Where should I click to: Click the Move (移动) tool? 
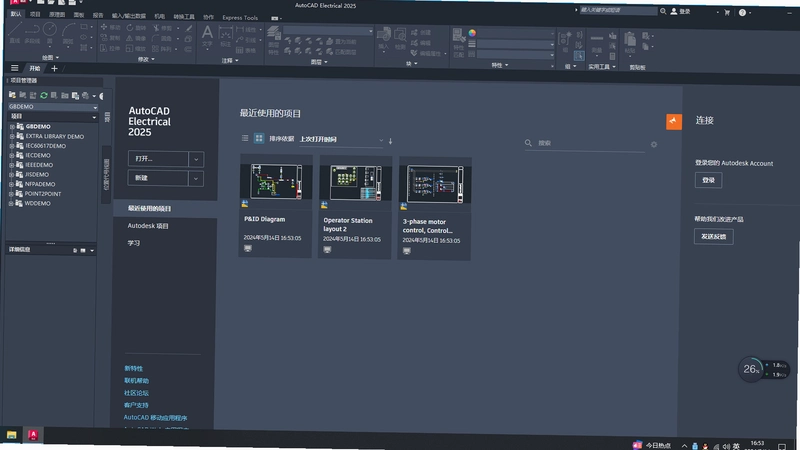110,27
